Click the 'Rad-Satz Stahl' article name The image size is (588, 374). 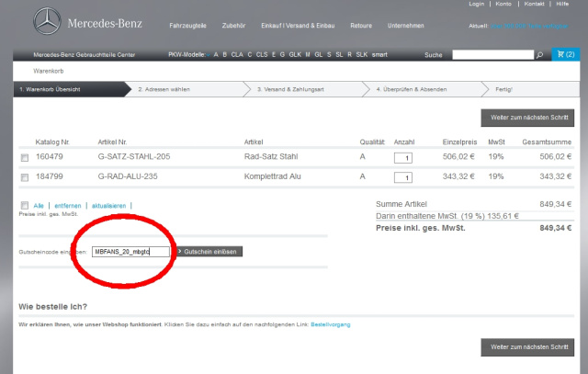point(271,156)
